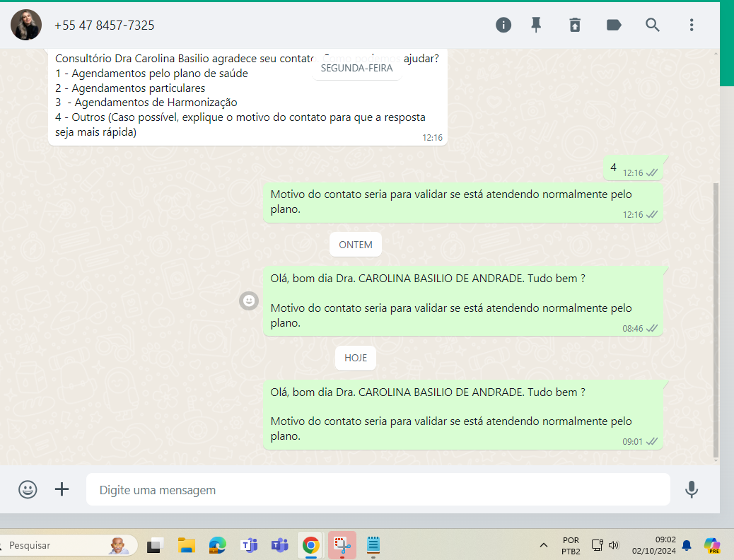Open the three-dot chat menu
This screenshot has height=560, width=734.
click(692, 25)
